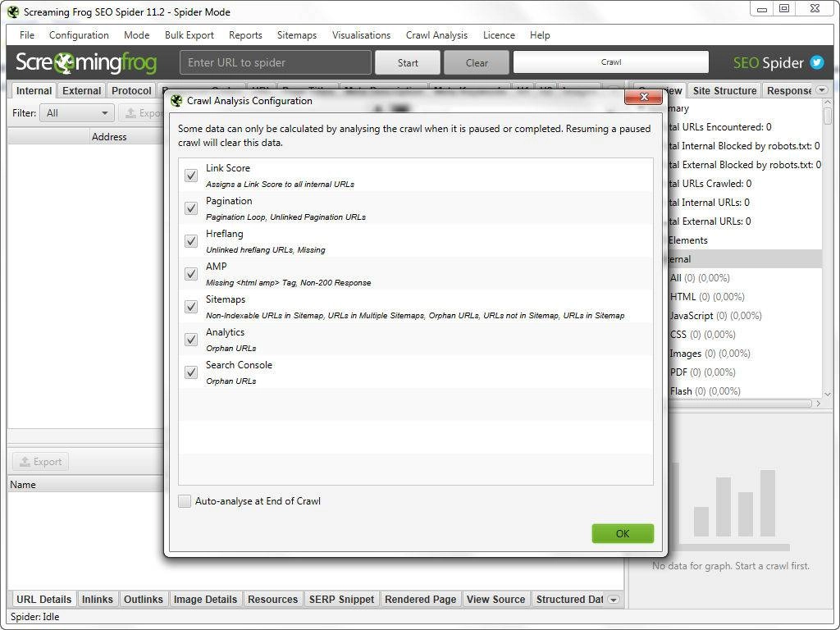Select All (0) row in overview
This screenshot has width=840, height=630.
pos(745,278)
